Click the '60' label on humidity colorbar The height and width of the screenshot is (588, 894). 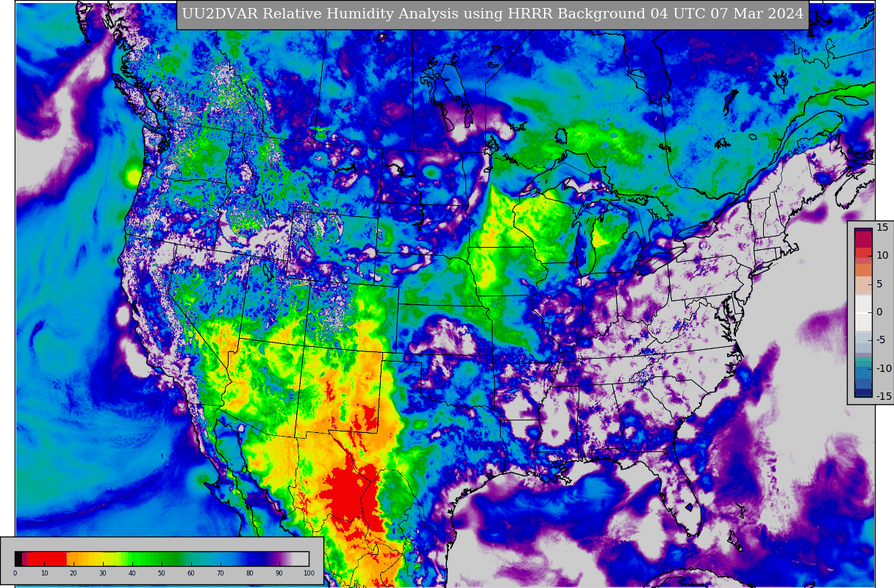tap(191, 573)
